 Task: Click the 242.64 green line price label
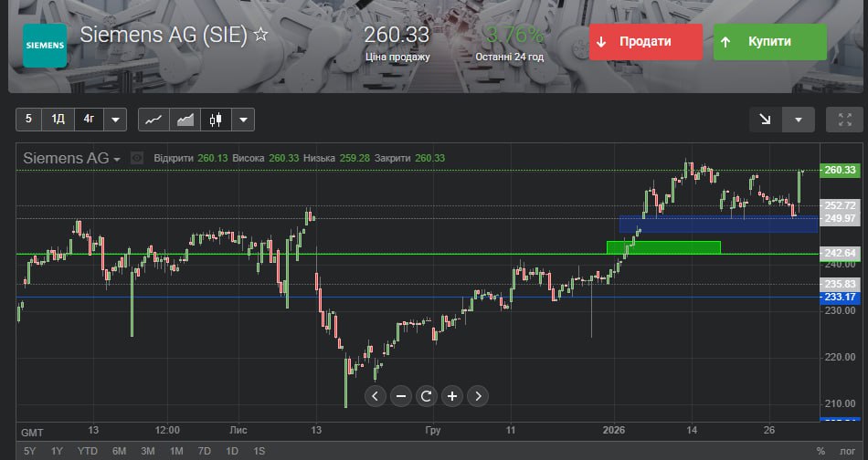pos(840,253)
